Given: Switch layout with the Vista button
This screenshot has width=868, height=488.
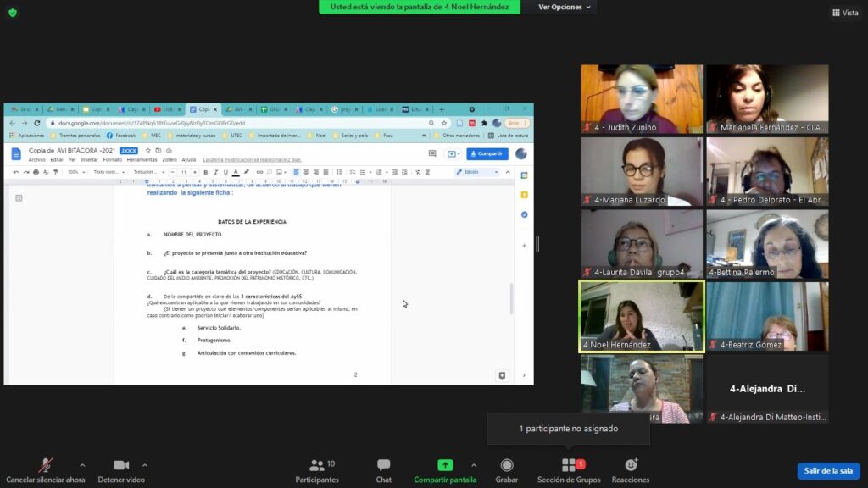Looking at the screenshot, I should 845,13.
